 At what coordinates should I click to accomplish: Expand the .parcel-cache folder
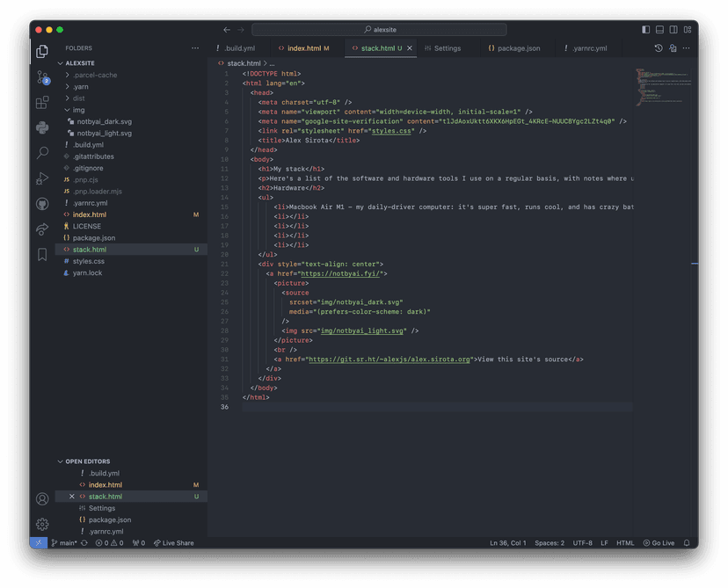click(94, 75)
